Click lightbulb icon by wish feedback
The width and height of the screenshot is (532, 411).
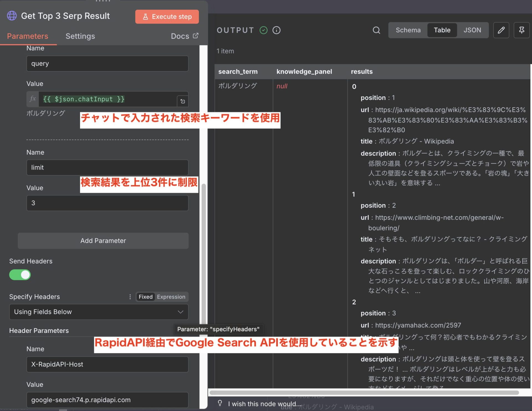220,403
